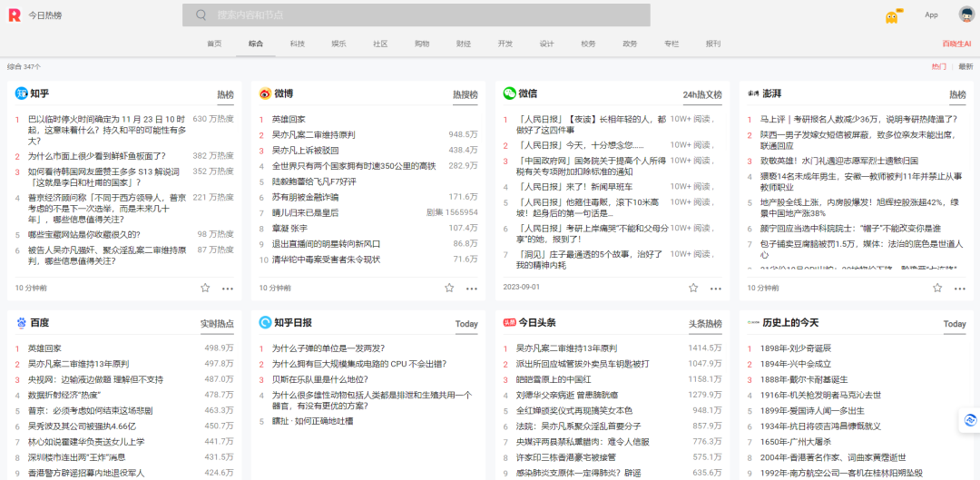Switch to the 财经 tab
This screenshot has width=980, height=480.
[x=464, y=44]
